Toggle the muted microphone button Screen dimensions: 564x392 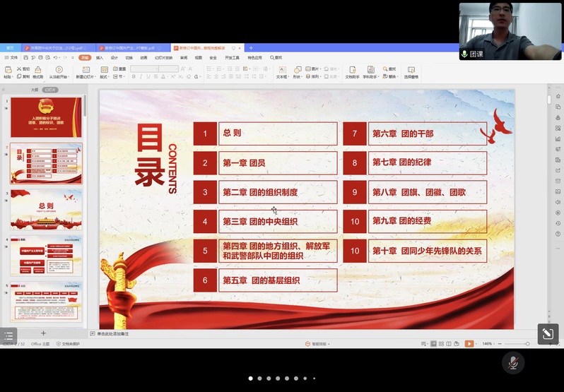click(513, 362)
